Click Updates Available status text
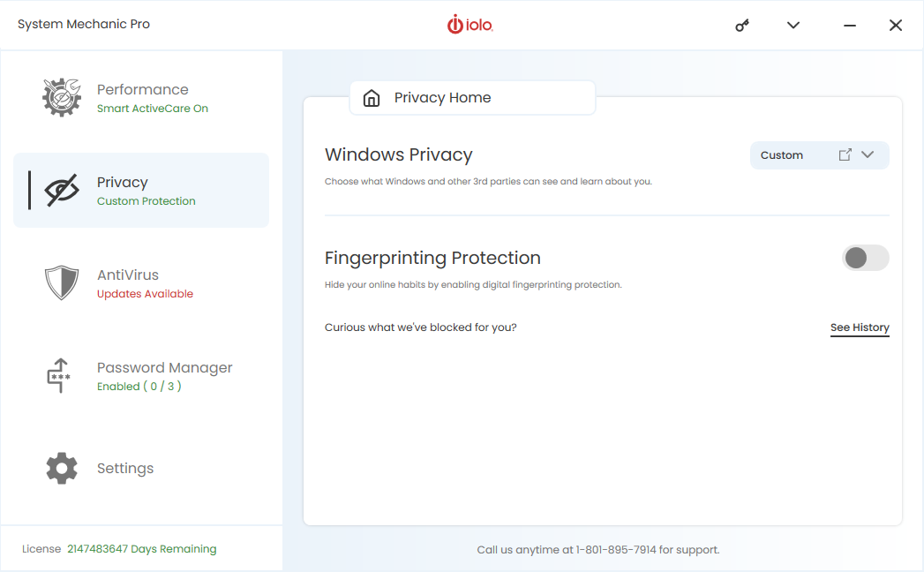Viewport: 924px width, 572px height. click(145, 294)
